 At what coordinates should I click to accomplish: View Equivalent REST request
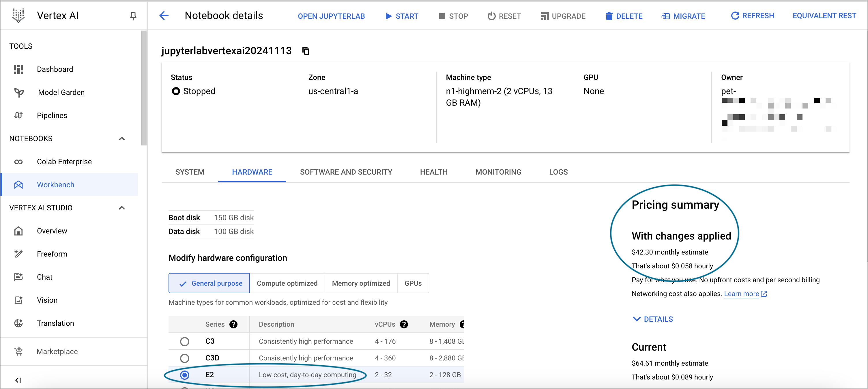[824, 16]
